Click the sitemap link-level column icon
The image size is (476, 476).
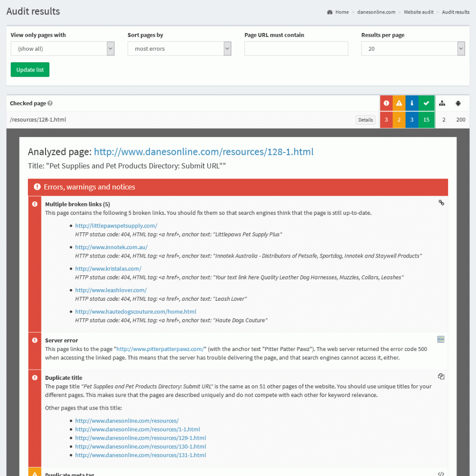442,103
